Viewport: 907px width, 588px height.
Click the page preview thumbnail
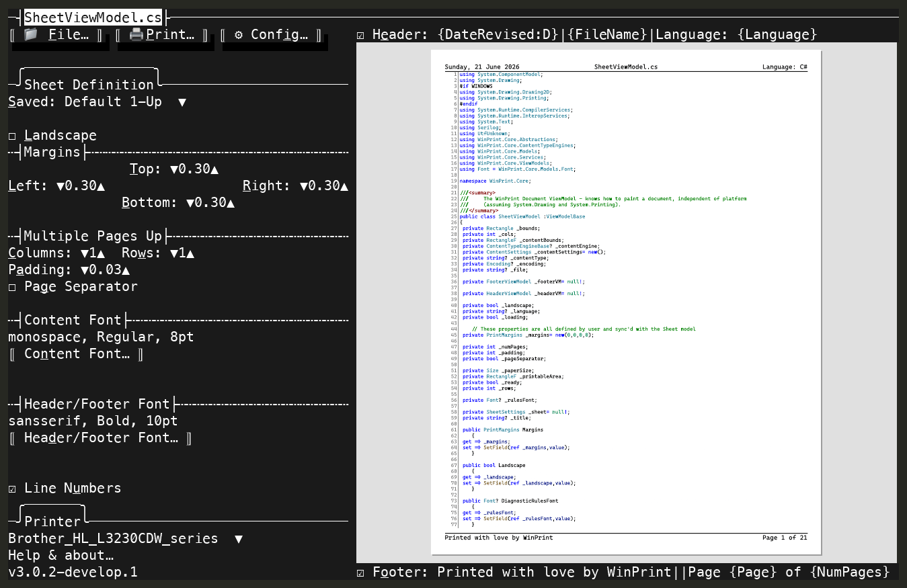point(626,302)
